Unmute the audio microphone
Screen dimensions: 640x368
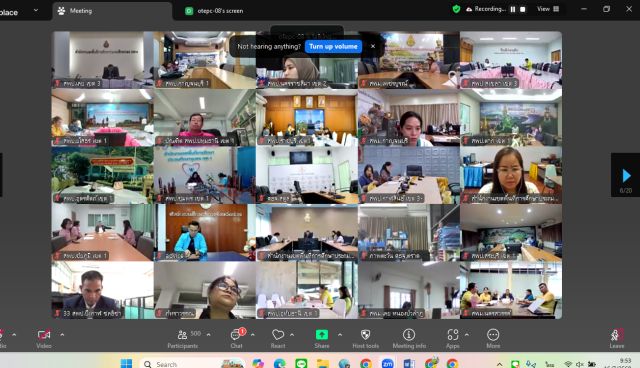pyautogui.click(x=2, y=339)
